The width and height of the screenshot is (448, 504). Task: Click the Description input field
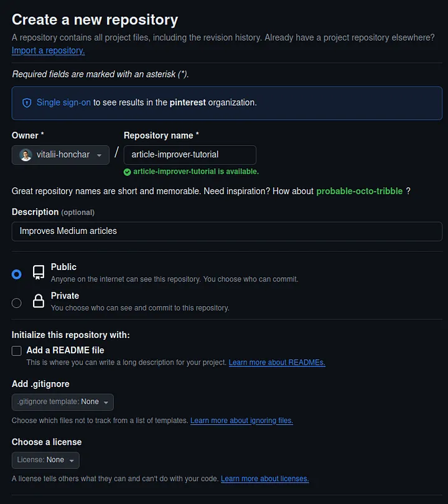click(x=226, y=232)
